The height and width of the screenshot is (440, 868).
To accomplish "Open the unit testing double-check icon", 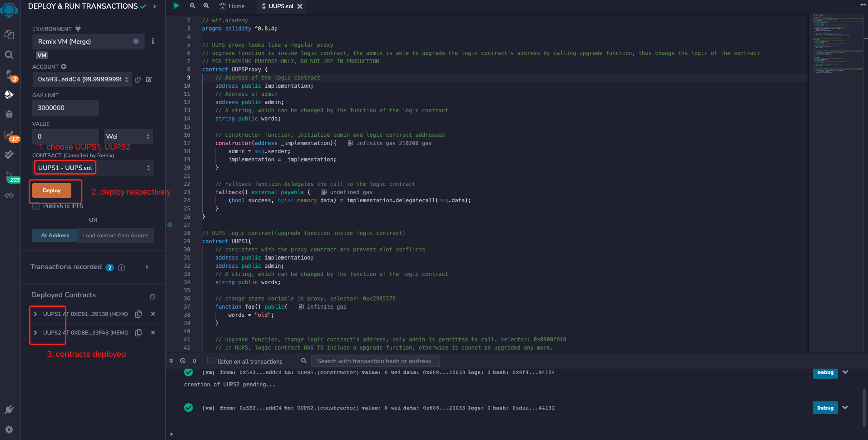I will (x=9, y=155).
